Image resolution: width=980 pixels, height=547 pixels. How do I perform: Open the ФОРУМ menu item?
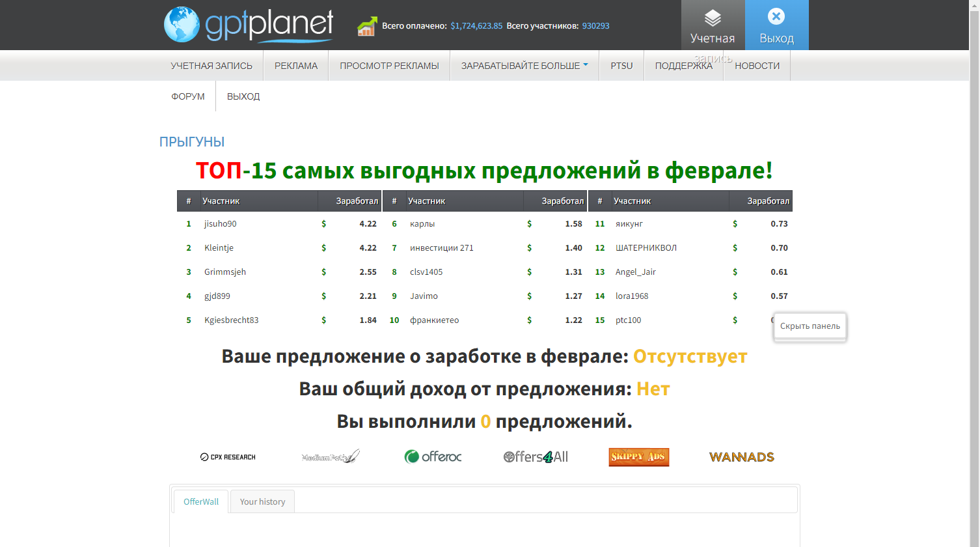coord(188,96)
